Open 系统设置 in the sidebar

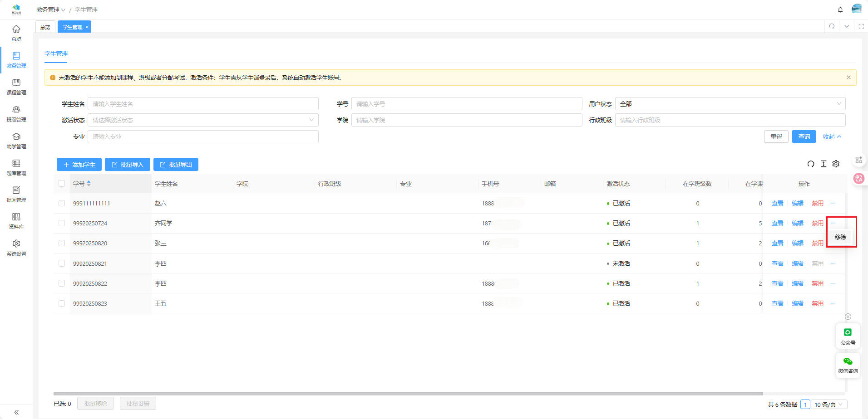point(16,248)
